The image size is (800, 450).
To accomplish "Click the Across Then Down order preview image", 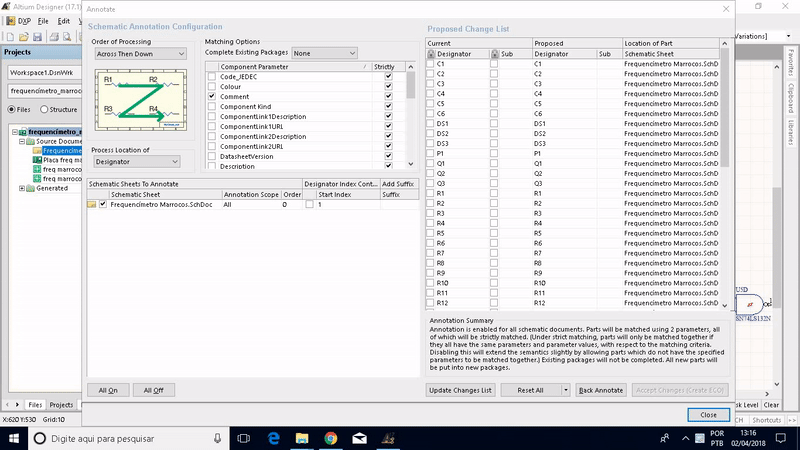I will pos(141,100).
